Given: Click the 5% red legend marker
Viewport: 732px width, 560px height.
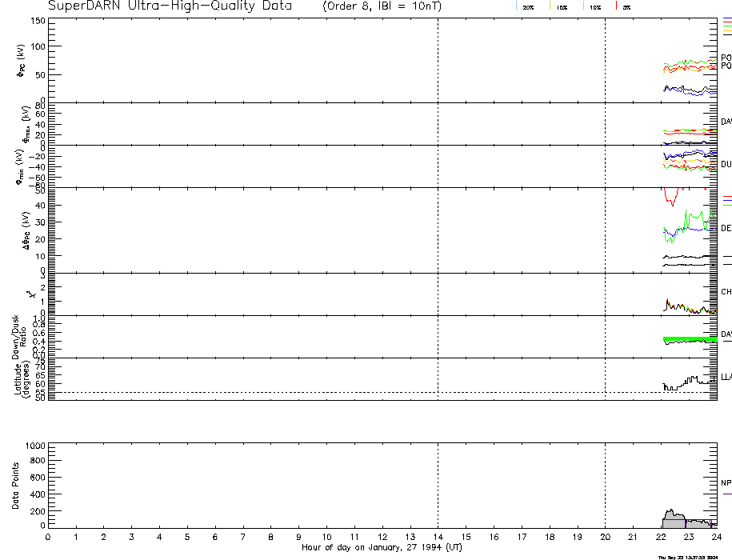Looking at the screenshot, I should [x=616, y=6].
